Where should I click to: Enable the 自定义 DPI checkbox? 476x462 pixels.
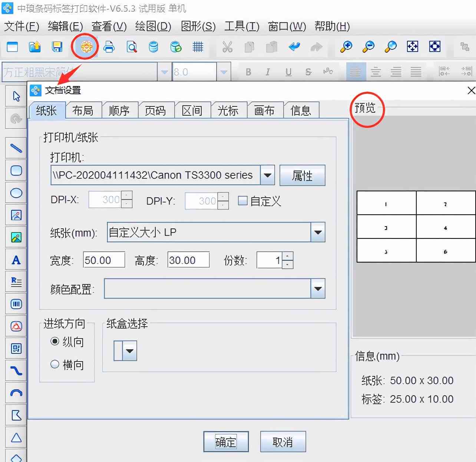[x=242, y=201]
